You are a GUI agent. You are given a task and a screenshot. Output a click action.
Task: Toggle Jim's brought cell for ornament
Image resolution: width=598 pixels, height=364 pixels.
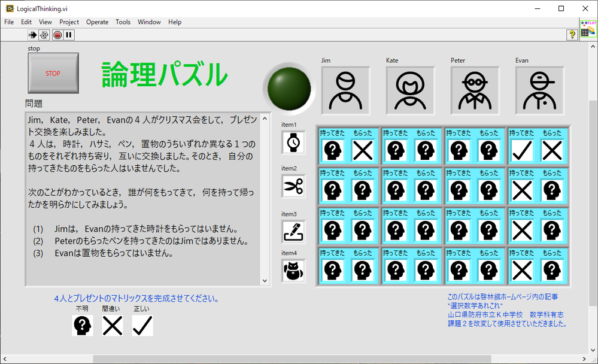pos(333,270)
